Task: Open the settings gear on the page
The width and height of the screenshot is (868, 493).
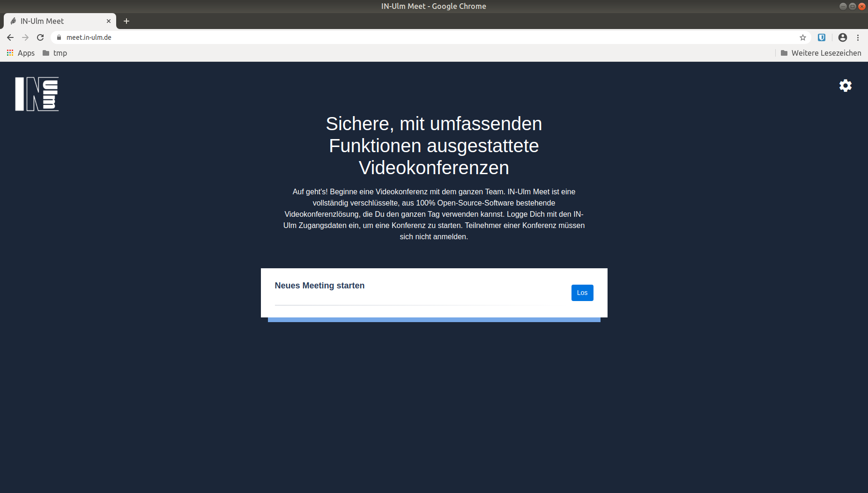Action: (x=846, y=86)
